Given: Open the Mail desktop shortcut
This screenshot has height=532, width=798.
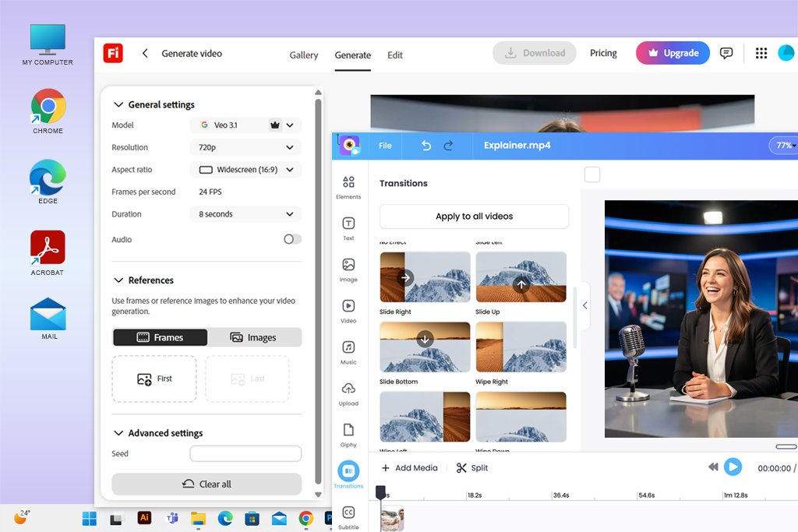Looking at the screenshot, I should [48, 319].
